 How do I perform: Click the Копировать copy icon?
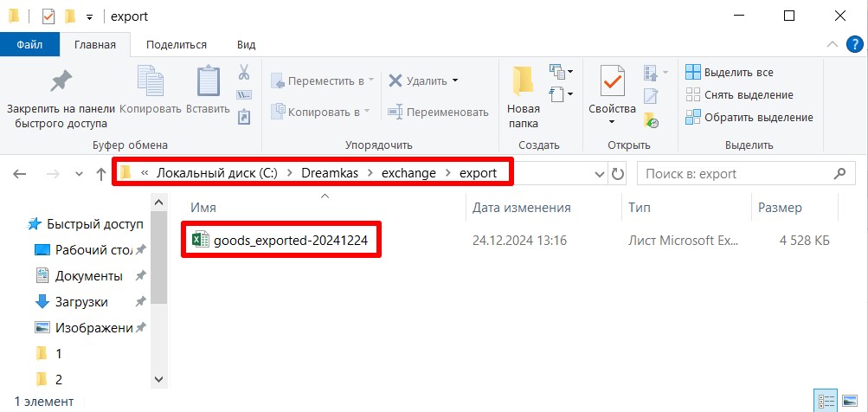[x=150, y=81]
